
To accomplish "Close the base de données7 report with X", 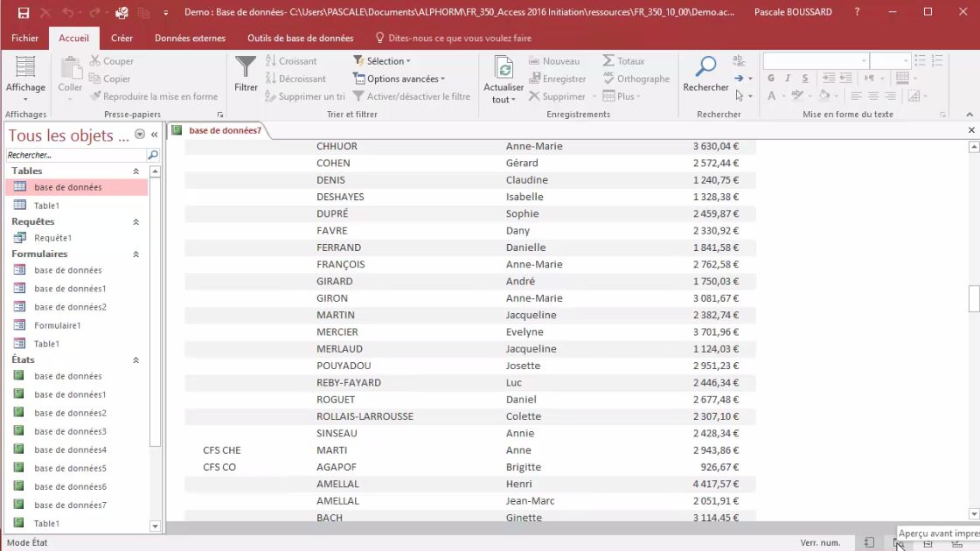I will coord(971,130).
